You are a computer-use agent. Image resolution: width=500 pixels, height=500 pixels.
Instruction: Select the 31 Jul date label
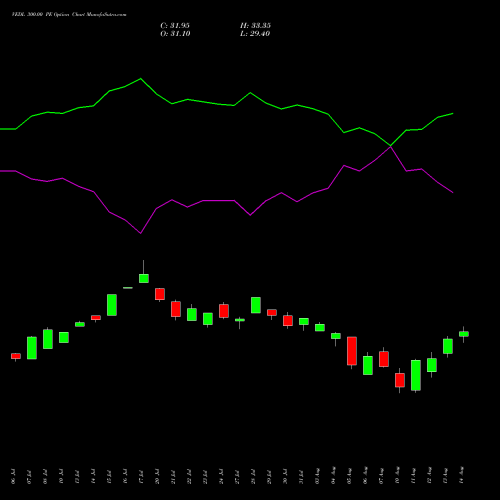(301, 476)
